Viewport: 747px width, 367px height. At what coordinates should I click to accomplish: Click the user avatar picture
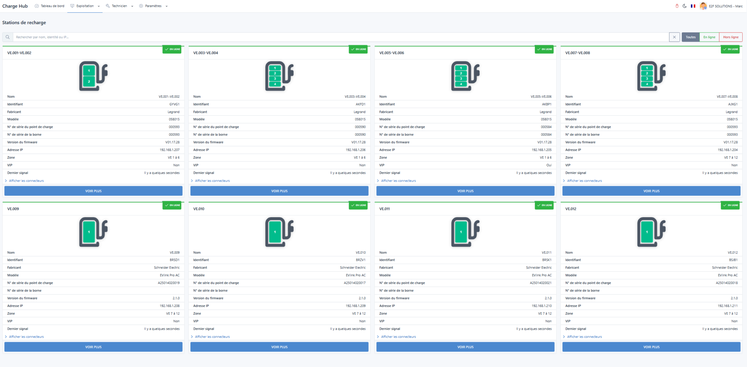(703, 6)
